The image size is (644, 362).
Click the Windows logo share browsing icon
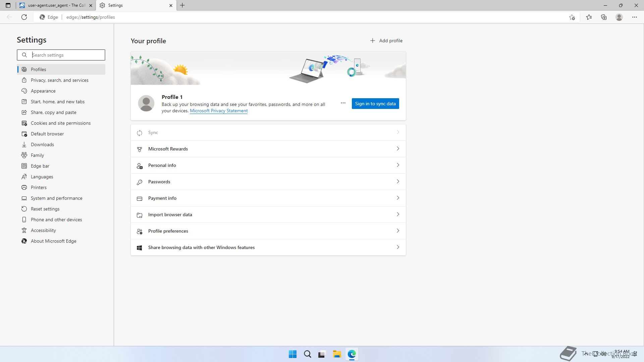coord(140,248)
